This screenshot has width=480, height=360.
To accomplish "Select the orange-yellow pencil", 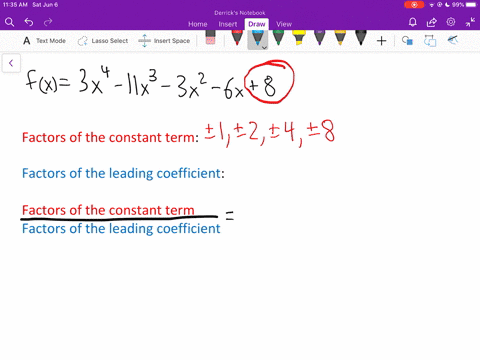I will click(x=340, y=37).
